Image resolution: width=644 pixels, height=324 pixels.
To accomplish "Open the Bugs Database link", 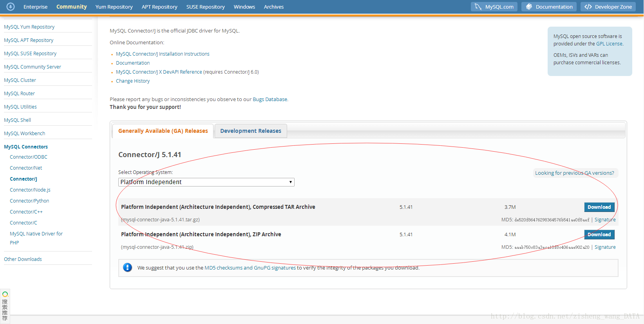I will click(x=270, y=100).
